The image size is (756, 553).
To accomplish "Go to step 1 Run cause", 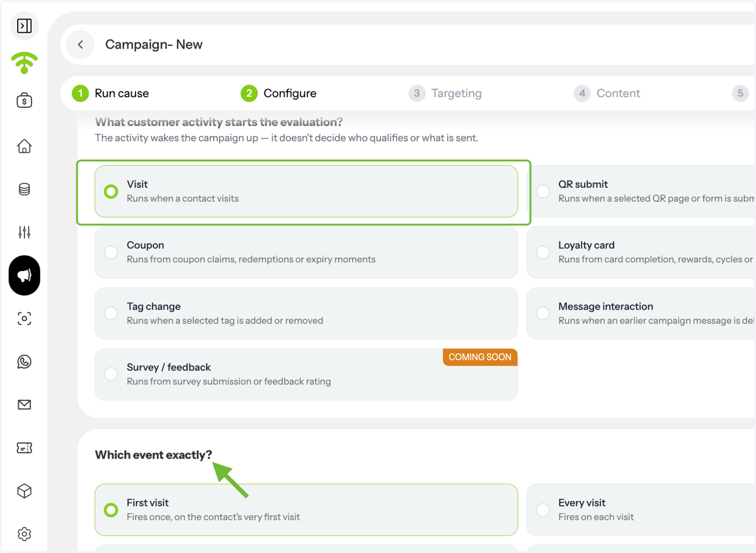I will pos(110,93).
